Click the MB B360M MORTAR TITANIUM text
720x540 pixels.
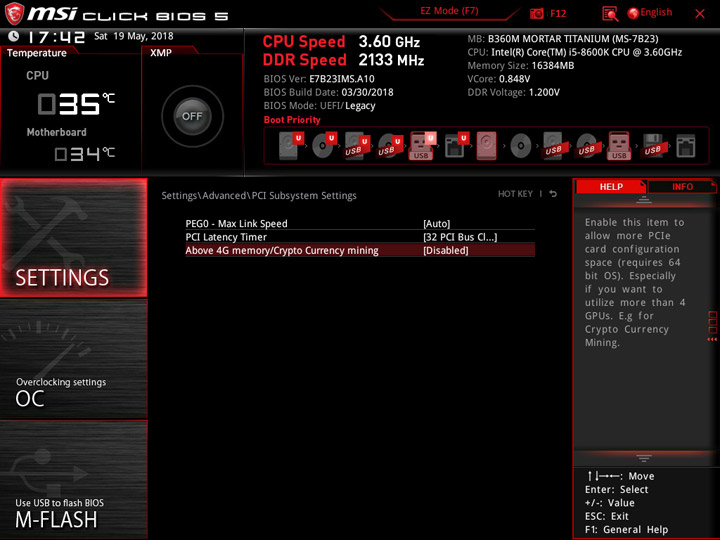pyautogui.click(x=563, y=39)
